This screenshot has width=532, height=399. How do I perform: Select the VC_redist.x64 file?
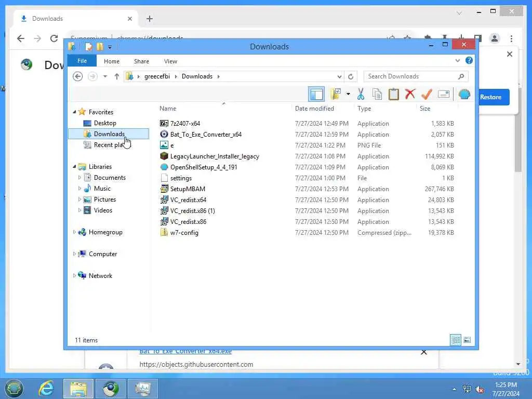(x=188, y=200)
